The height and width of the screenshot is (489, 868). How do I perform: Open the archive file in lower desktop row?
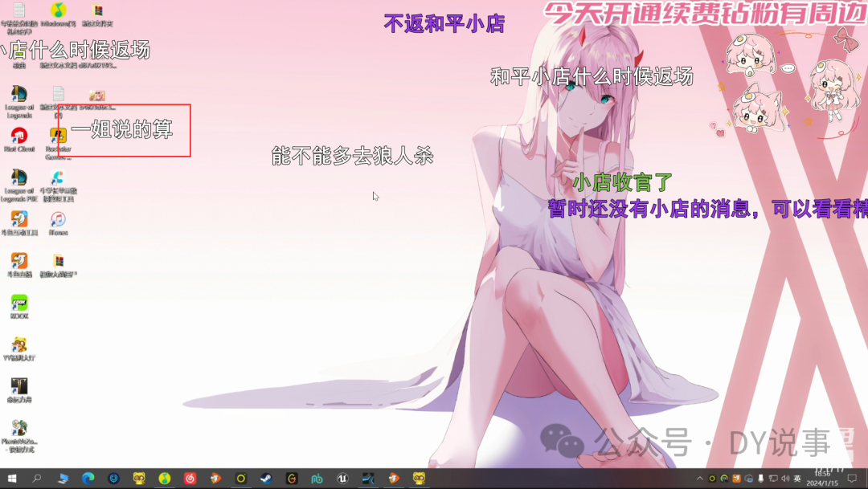58,265
